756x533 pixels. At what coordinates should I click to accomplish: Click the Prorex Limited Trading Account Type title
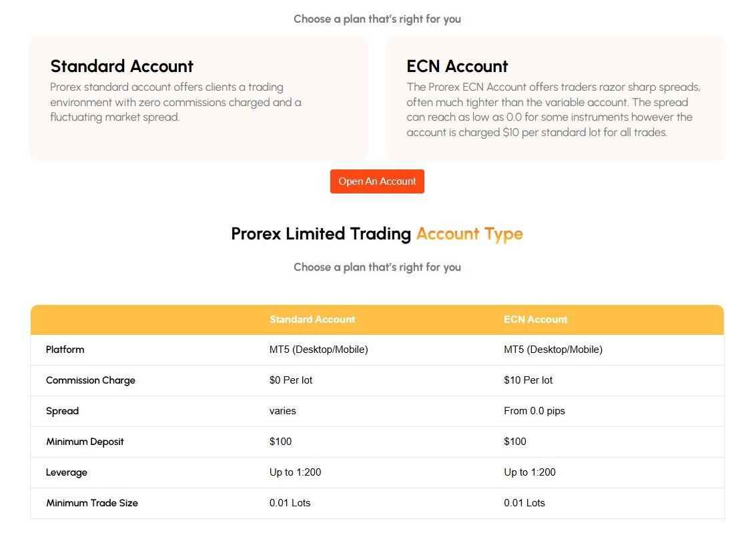[x=377, y=233]
